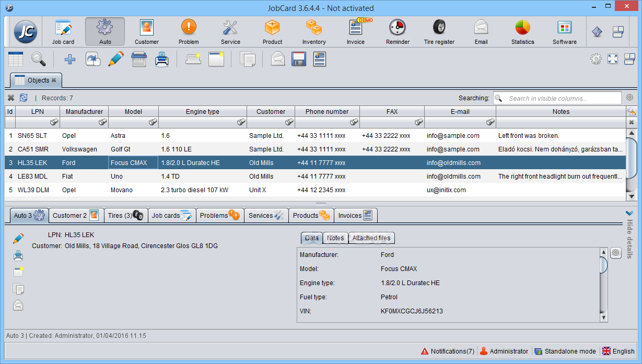Sort by Engine type column header
The image size is (642, 364).
point(203,111)
